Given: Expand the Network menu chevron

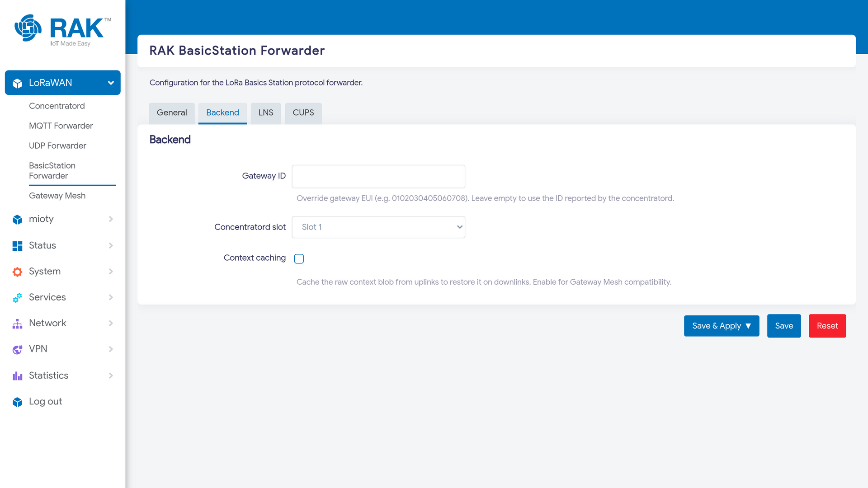Looking at the screenshot, I should (111, 323).
